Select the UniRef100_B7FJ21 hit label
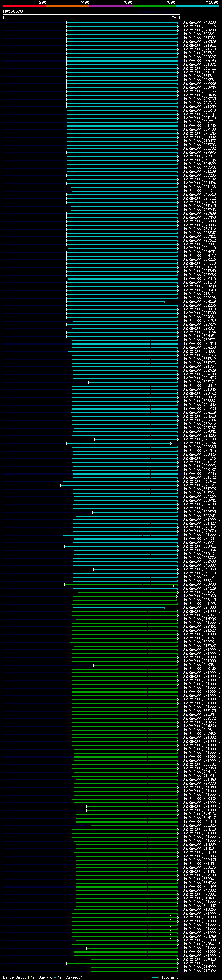Screen dimensions: 222x980 point(199,485)
